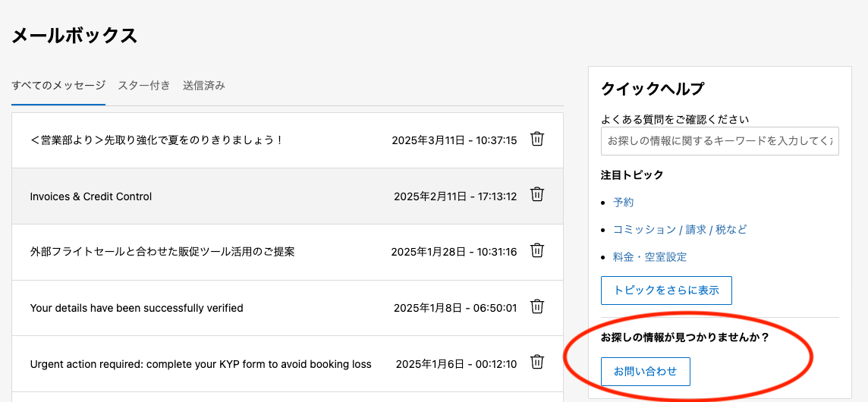Screen dimensions: 868x402
Task: Delete the Invoices & Credit Control message
Action: (x=536, y=195)
